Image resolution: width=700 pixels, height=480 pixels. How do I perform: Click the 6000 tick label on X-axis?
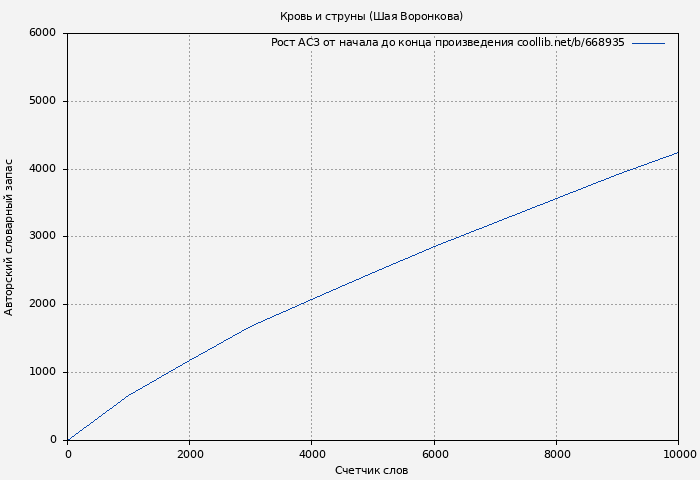coord(434,454)
